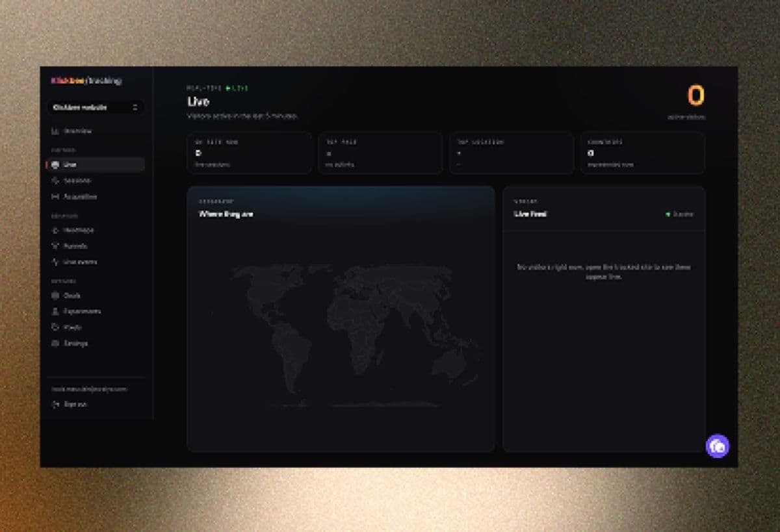Select the Top page stat card
This screenshot has width=780, height=532.
380,153
